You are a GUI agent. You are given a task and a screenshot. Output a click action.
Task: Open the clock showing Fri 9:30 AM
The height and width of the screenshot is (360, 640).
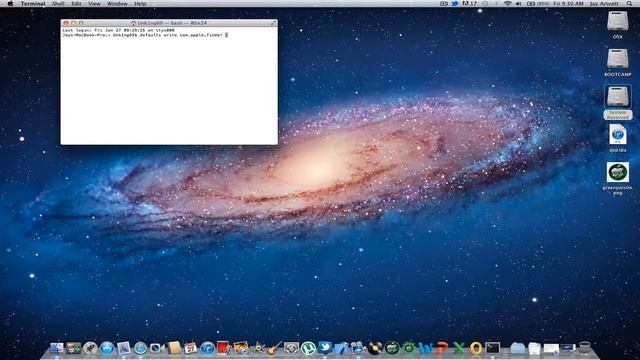(x=569, y=4)
